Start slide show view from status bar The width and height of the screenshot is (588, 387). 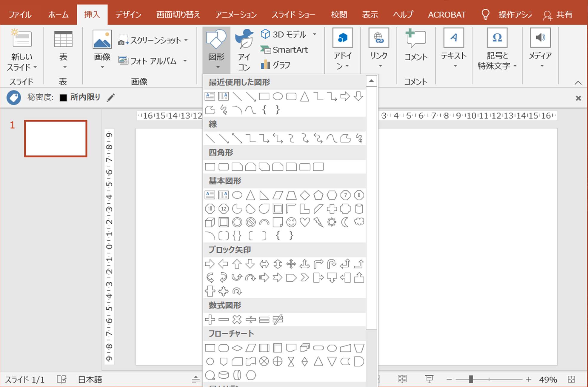[x=429, y=379]
